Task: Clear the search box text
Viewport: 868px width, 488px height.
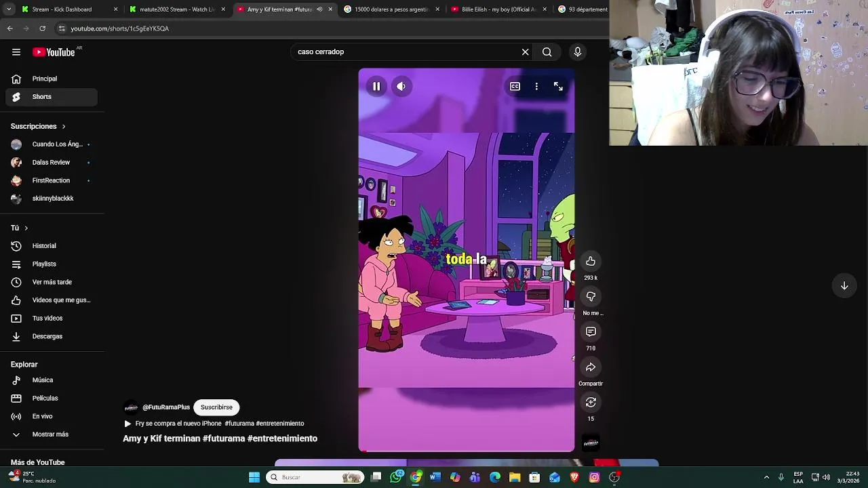Action: tap(525, 52)
